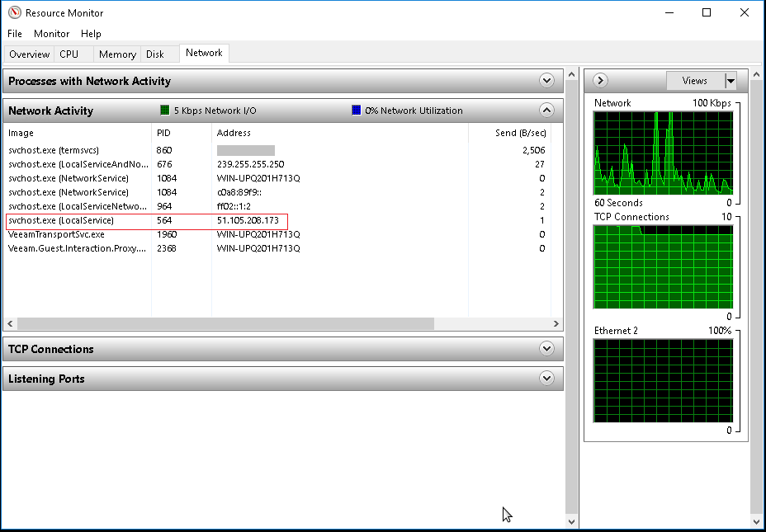The image size is (766, 532).
Task: Select the VeeamTransportSvc.exe row
Action: (x=278, y=235)
